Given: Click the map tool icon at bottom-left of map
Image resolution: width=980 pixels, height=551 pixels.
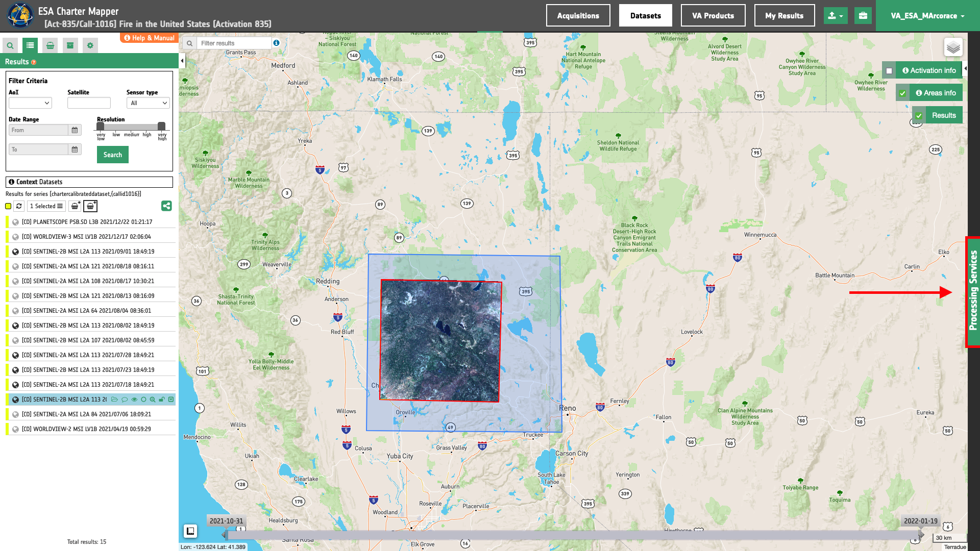Looking at the screenshot, I should point(190,531).
